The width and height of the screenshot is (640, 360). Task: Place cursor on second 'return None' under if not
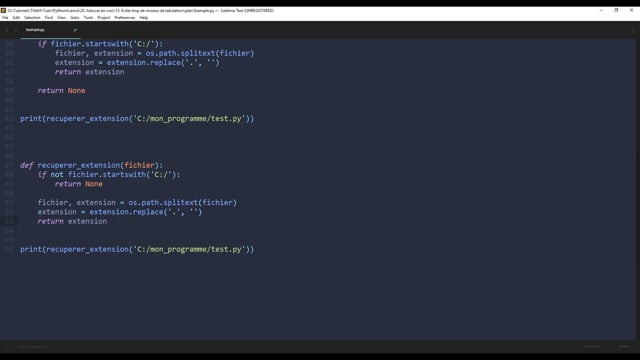coord(79,184)
